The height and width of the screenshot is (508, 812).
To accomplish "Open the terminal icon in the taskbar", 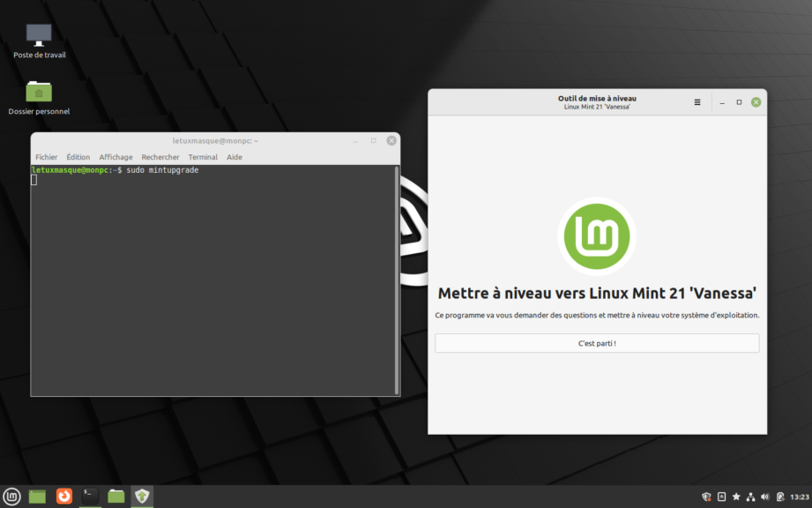I will click(89, 496).
